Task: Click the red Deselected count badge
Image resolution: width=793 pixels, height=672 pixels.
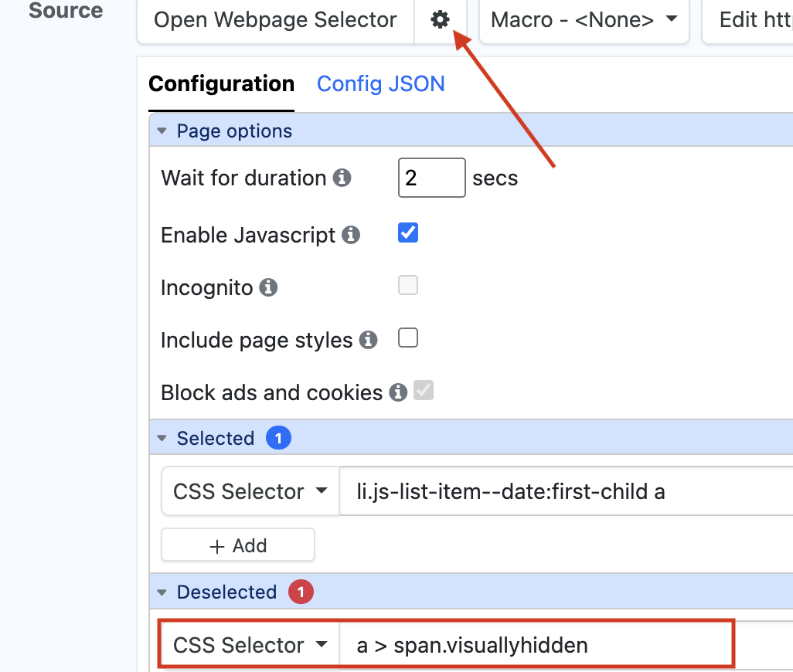Action: click(301, 592)
